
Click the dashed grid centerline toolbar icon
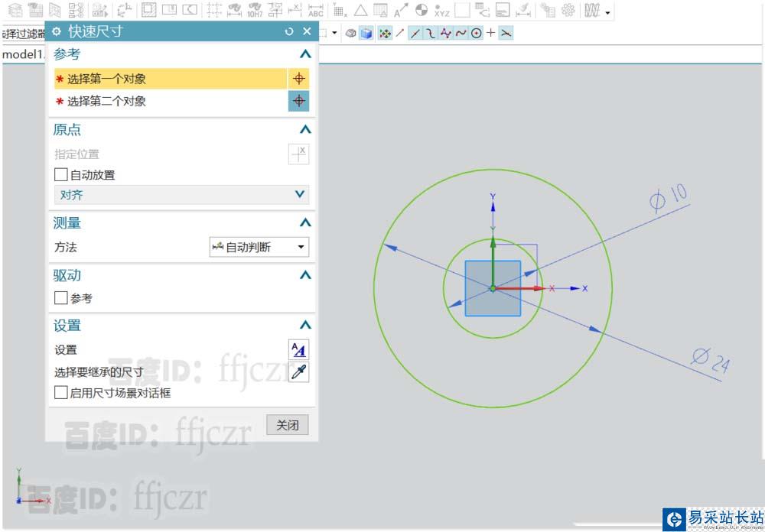coord(214,10)
